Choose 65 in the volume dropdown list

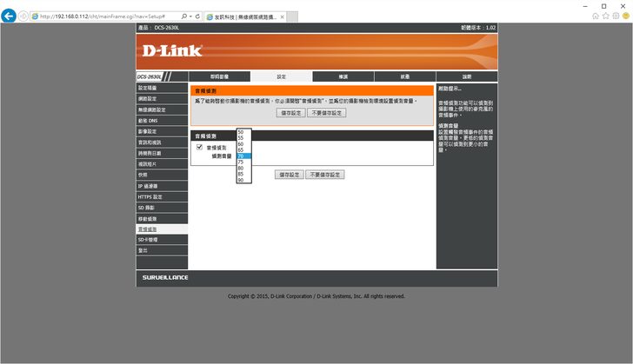(243, 150)
